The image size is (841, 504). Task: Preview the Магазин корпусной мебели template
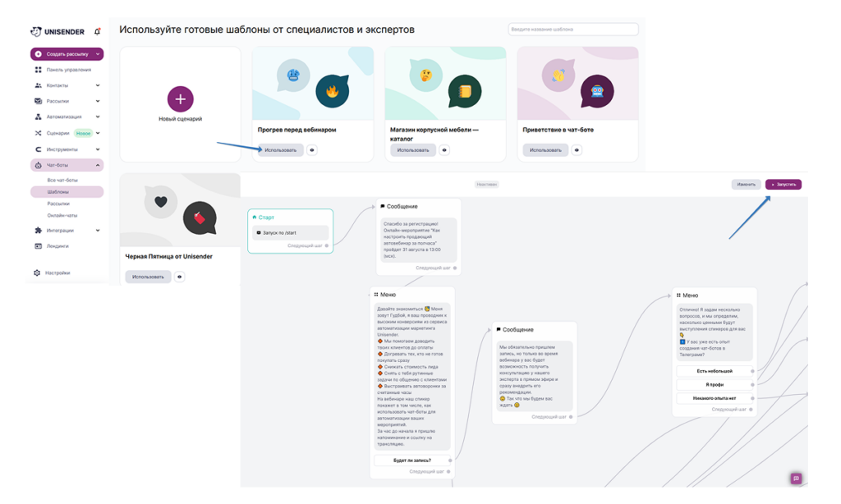(x=444, y=150)
